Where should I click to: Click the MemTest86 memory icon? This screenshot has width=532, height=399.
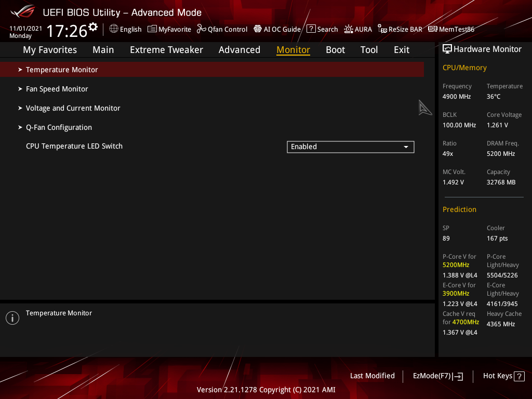(433, 29)
